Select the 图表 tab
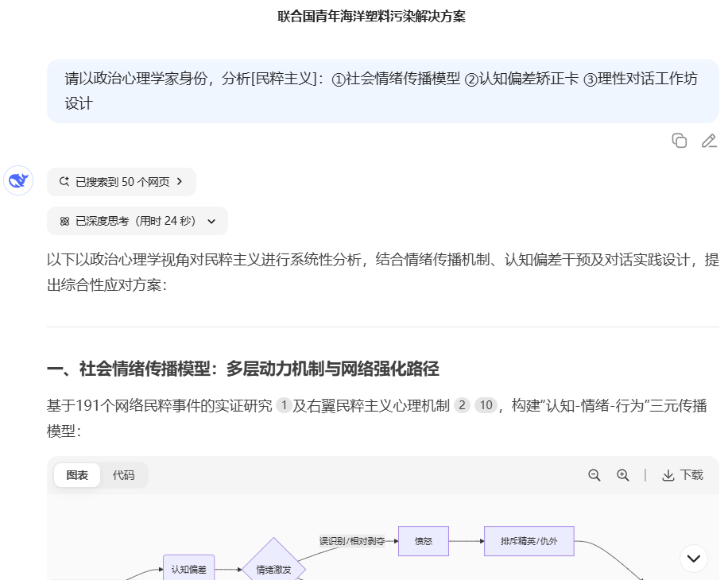The width and height of the screenshot is (728, 580). (76, 475)
